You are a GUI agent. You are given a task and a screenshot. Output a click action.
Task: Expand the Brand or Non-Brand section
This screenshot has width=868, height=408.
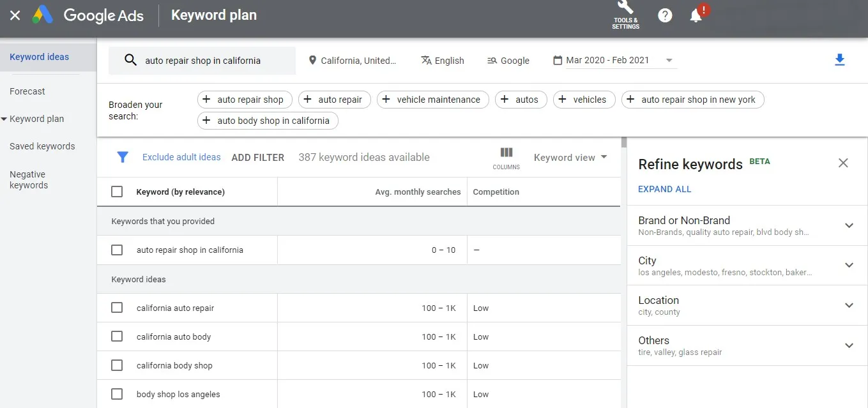(849, 225)
